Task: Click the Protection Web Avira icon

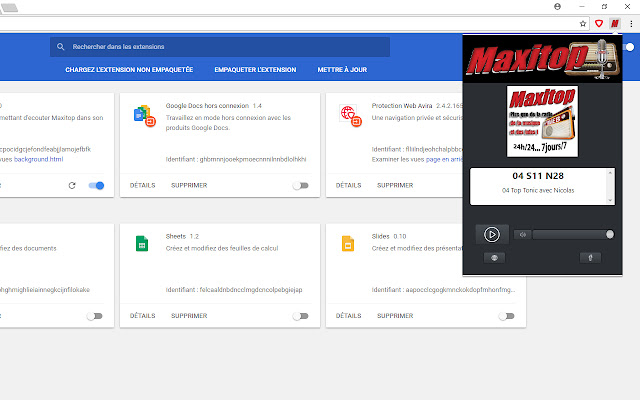Action: [351, 116]
